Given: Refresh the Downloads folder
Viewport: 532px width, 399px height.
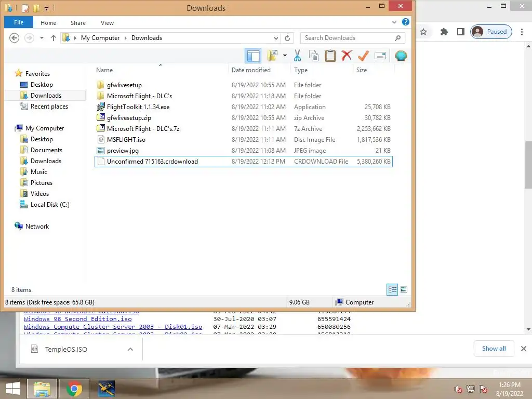Looking at the screenshot, I should pos(287,38).
